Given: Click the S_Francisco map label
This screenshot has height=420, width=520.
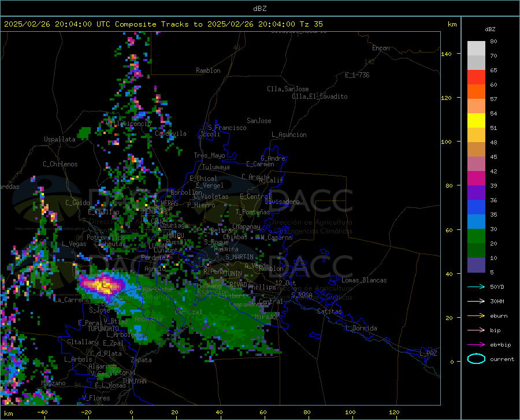Looking at the screenshot, I should click(x=227, y=128).
